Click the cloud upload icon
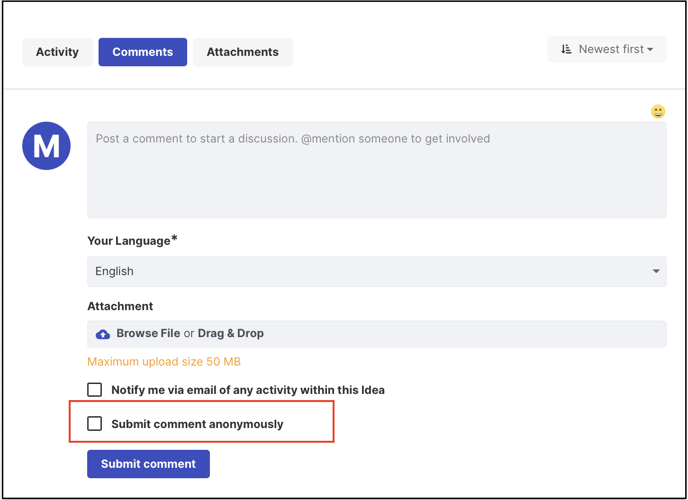 pyautogui.click(x=103, y=334)
